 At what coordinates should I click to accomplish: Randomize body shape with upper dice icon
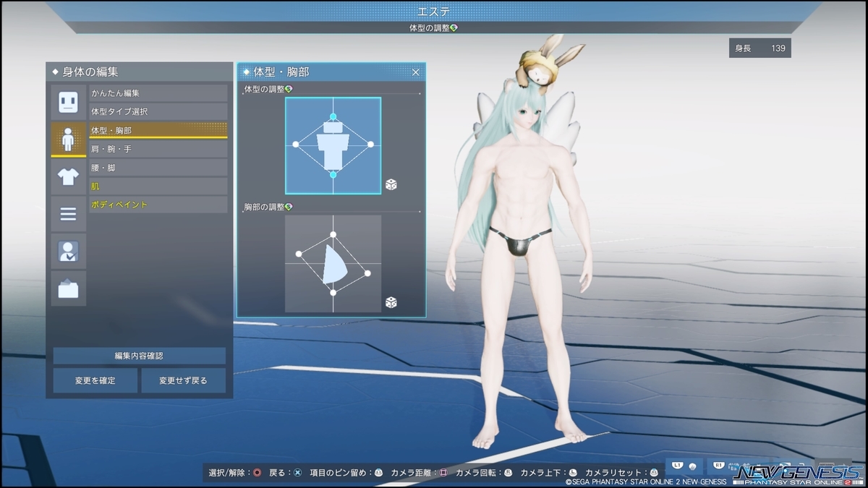click(x=391, y=184)
